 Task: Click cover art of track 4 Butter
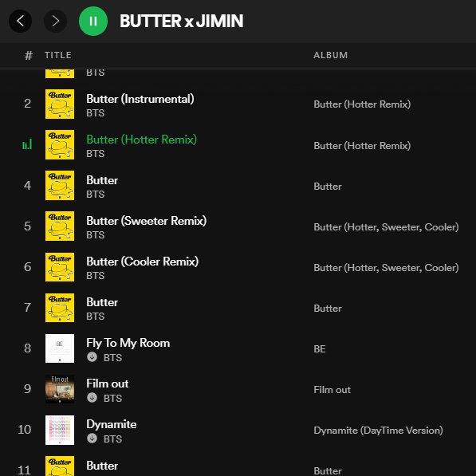click(60, 185)
